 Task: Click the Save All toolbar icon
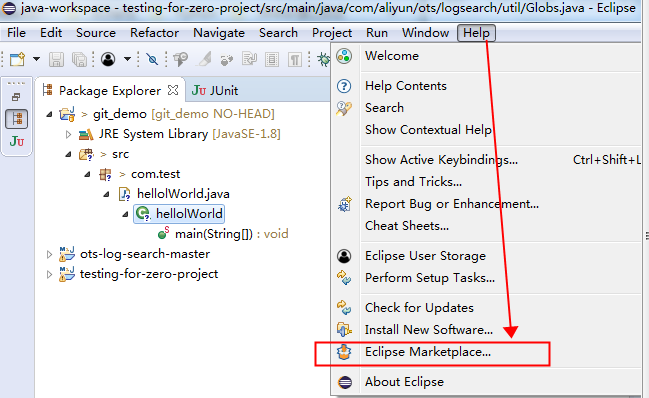tap(79, 60)
